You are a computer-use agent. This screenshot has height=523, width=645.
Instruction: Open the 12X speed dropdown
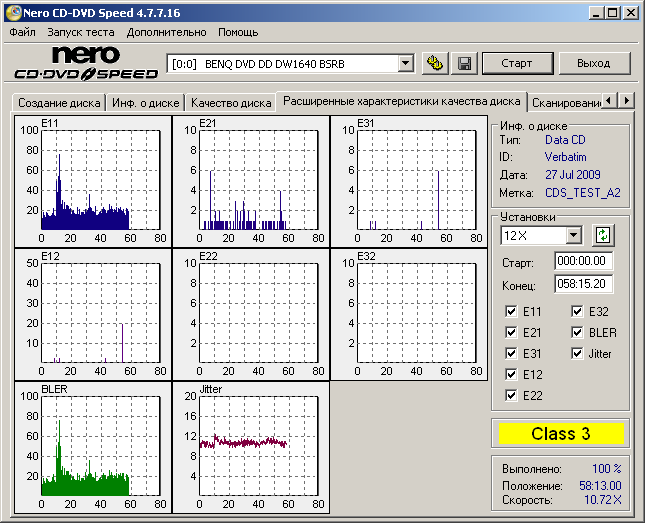coord(573,235)
